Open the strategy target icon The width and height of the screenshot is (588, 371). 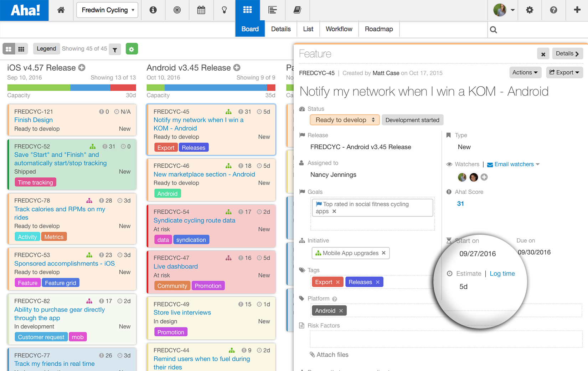pos(177,10)
